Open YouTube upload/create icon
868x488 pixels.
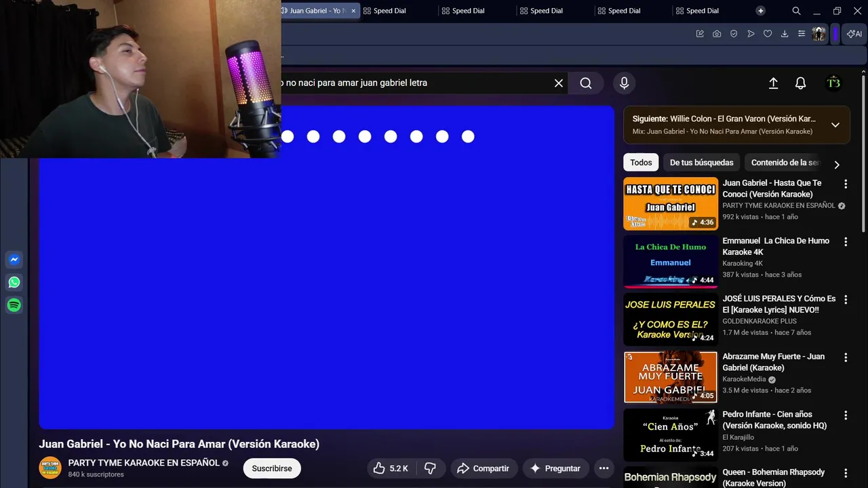pyautogui.click(x=773, y=83)
